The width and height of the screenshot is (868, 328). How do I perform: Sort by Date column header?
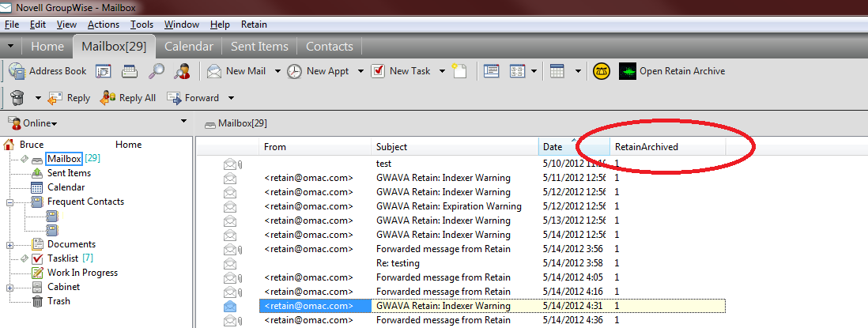tap(574, 147)
